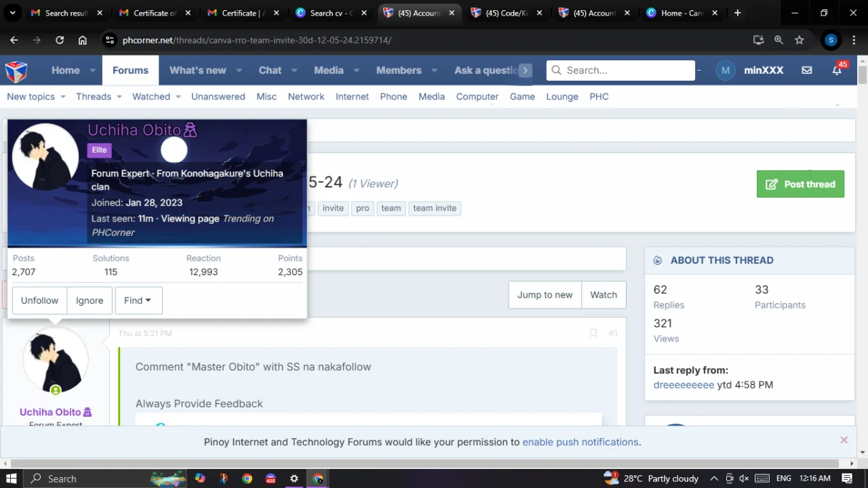The image size is (868, 488).
Task: Click the search magnifier icon in search box
Action: pos(557,70)
